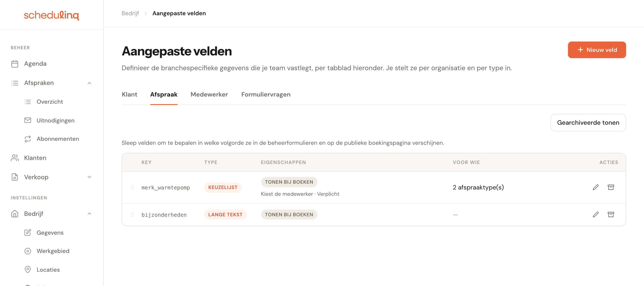Switch to the Medewerker tab
Image resolution: width=644 pixels, height=286 pixels.
point(209,95)
